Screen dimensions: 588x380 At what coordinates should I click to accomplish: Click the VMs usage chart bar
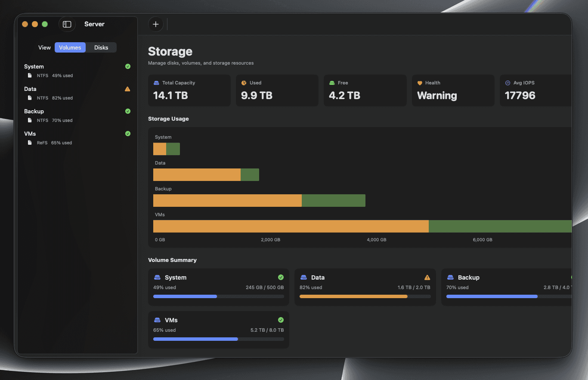coord(362,227)
